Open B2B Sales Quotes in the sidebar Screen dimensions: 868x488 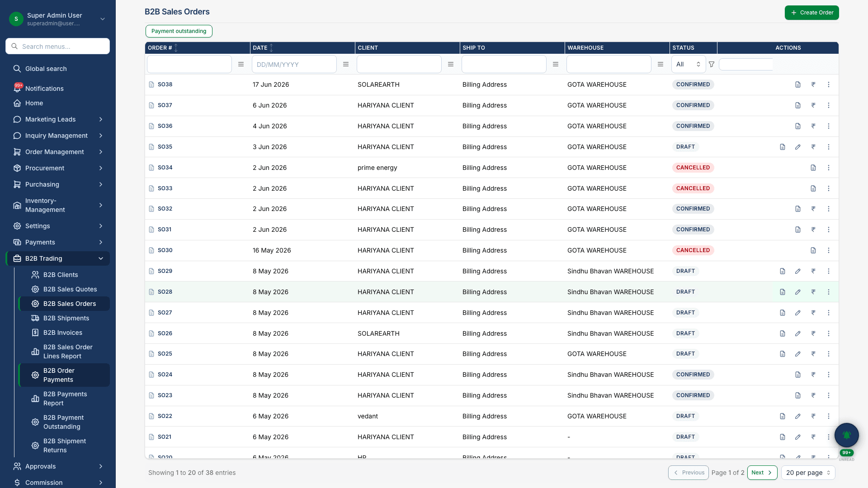(x=64, y=289)
